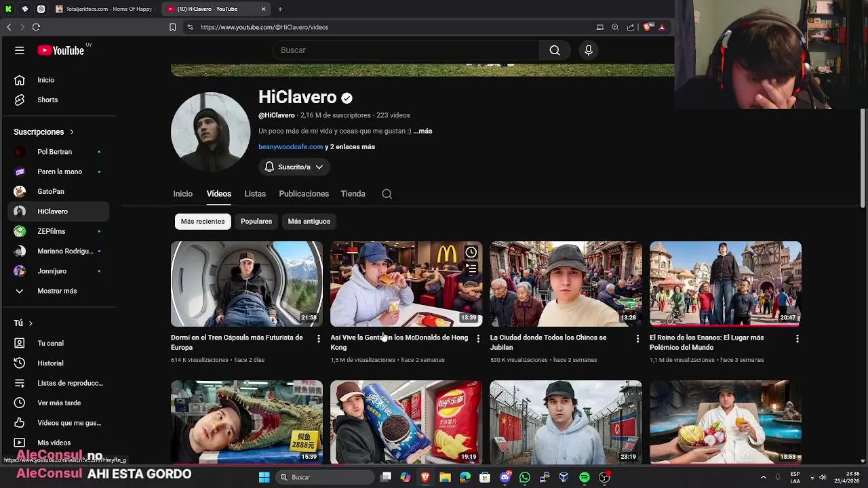Select the Vídeos channel tab
Viewport: 868px width, 488px height.
(x=218, y=194)
